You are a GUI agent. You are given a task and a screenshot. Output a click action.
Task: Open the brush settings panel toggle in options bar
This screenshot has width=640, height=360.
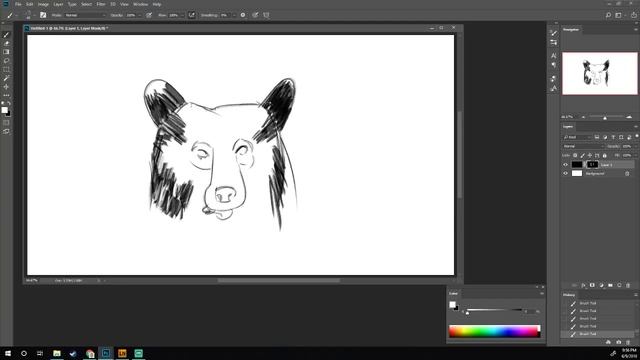(43, 15)
